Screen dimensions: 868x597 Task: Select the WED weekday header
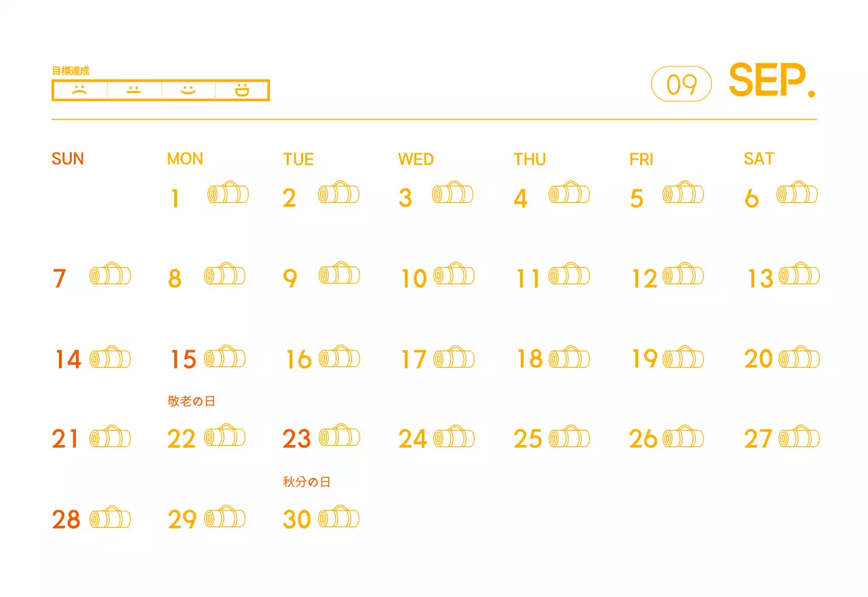coord(416,159)
